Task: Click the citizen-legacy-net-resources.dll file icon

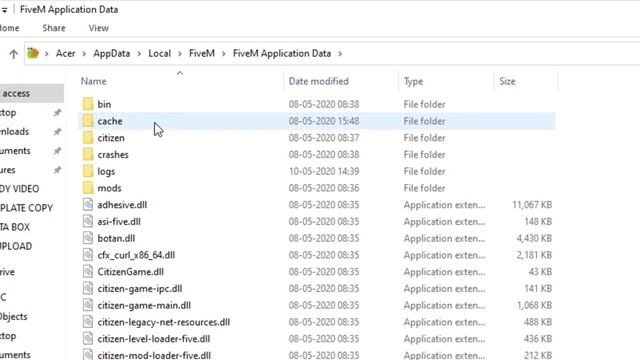Action: (x=88, y=322)
